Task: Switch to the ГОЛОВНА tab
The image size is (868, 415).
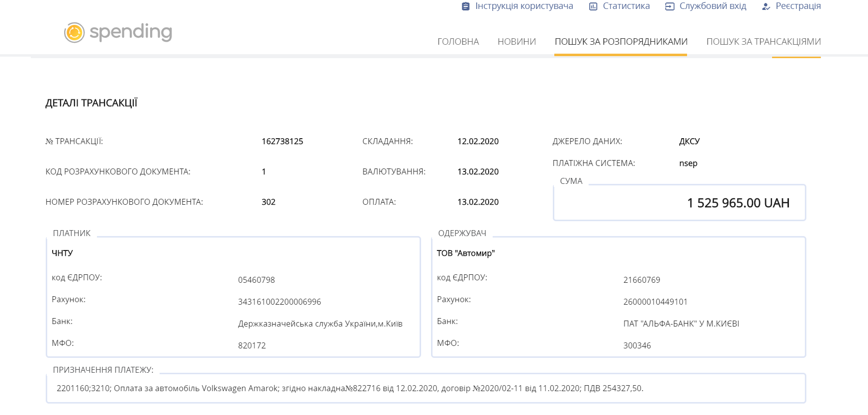Action: tap(458, 42)
